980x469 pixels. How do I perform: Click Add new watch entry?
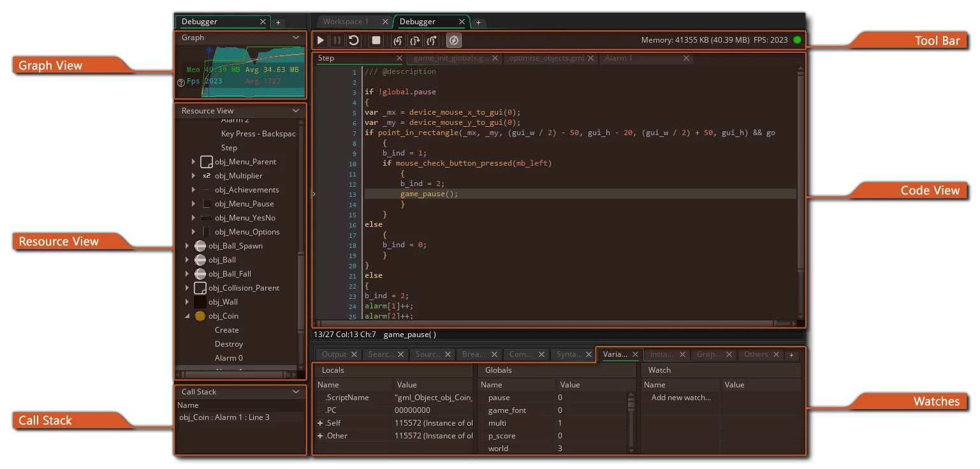pos(680,398)
